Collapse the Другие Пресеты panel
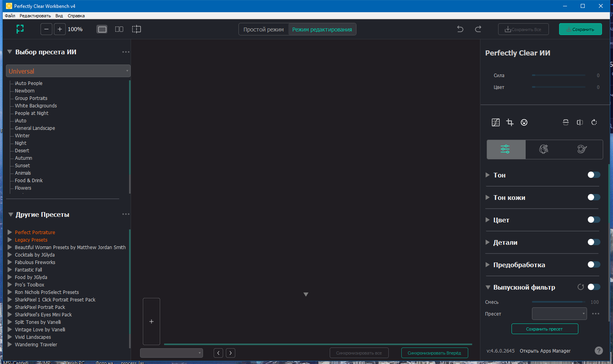Viewport: 613px width, 364px height. (x=11, y=214)
